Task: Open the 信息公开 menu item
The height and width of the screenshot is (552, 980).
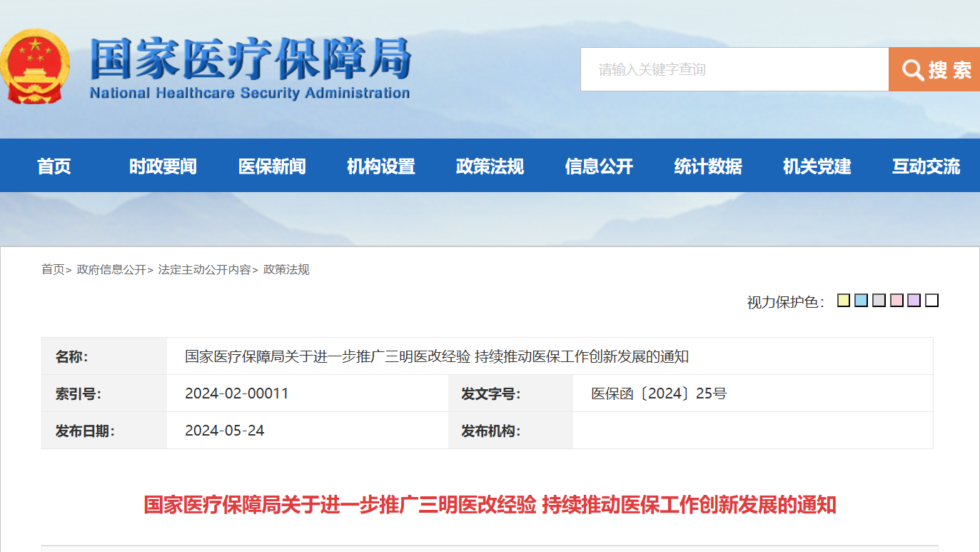Action: pyautogui.click(x=599, y=166)
